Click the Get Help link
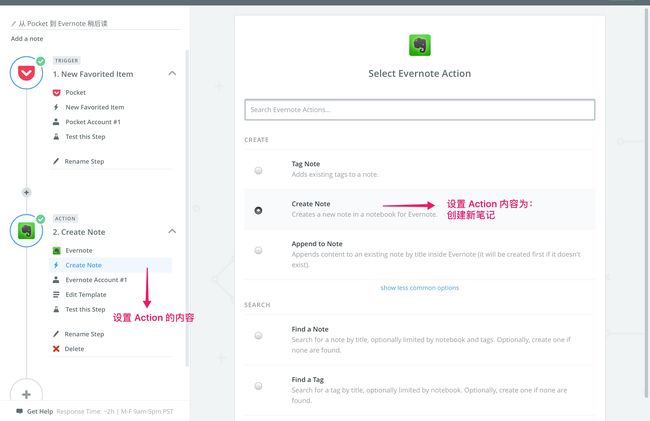The image size is (650, 421). [40, 411]
